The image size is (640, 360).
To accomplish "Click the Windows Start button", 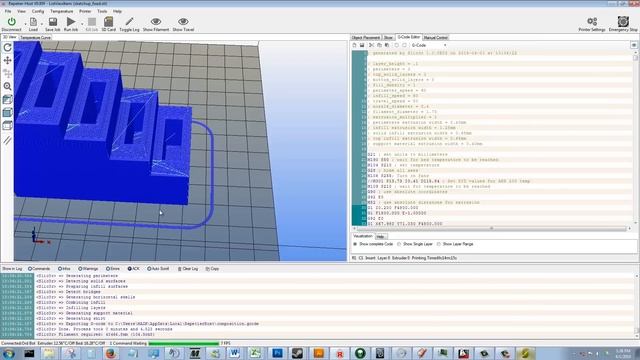I will [x=8, y=353].
